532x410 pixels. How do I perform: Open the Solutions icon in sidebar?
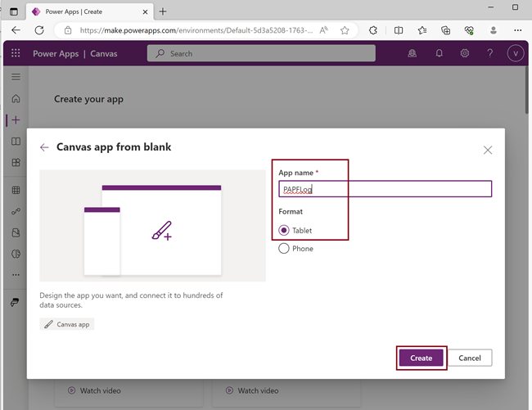point(16,232)
